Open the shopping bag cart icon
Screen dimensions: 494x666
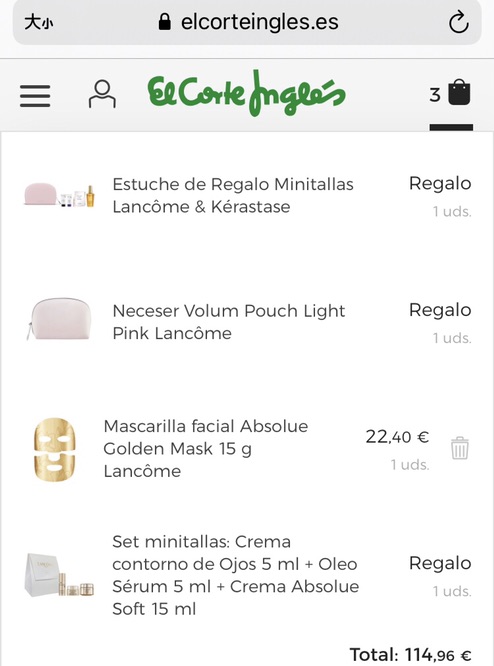click(460, 92)
